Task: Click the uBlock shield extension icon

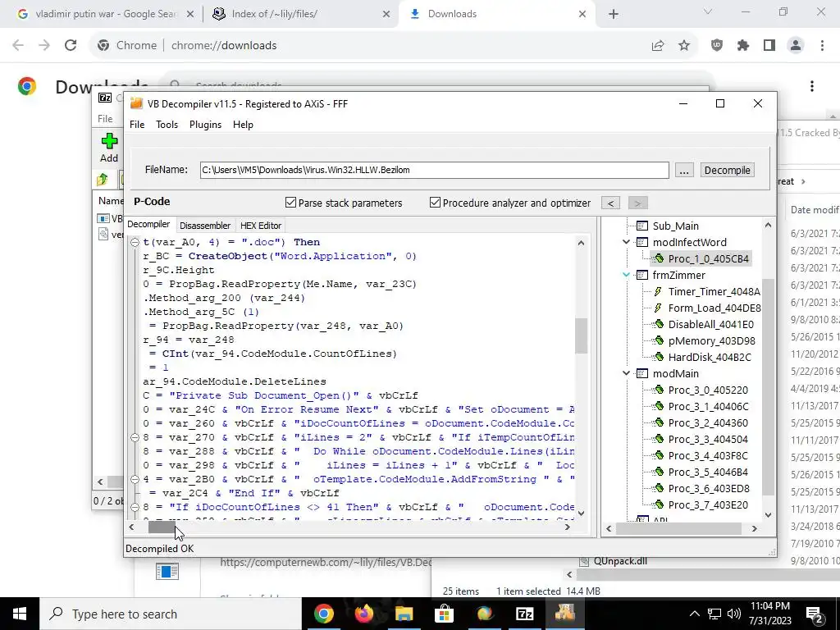Action: (x=717, y=46)
